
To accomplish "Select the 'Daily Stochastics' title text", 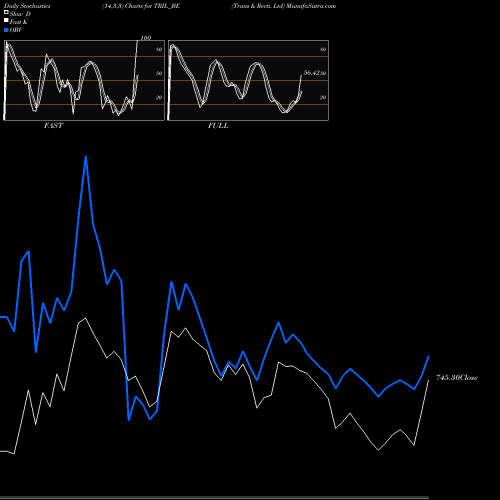I will 27,6.
